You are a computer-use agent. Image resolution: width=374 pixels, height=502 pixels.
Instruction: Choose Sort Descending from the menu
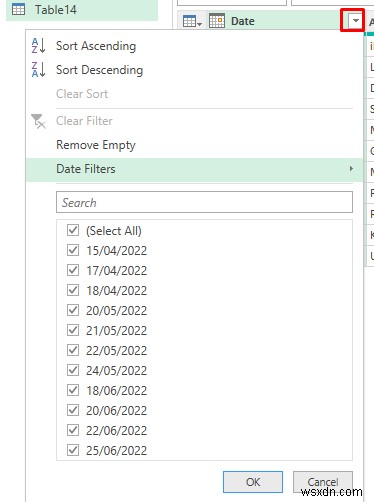[99, 70]
